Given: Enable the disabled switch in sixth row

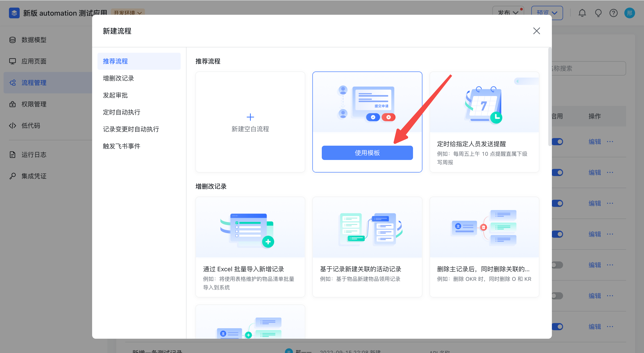Looking at the screenshot, I should tap(557, 296).
